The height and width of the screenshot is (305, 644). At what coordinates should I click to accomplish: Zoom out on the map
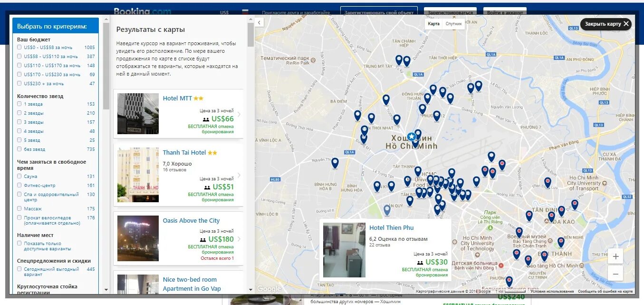click(x=615, y=274)
